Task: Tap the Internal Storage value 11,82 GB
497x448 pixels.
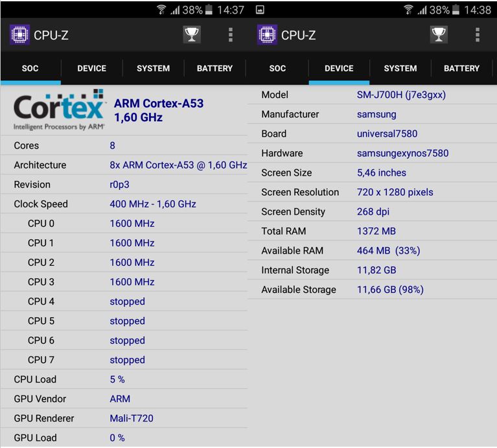Action: click(x=376, y=270)
